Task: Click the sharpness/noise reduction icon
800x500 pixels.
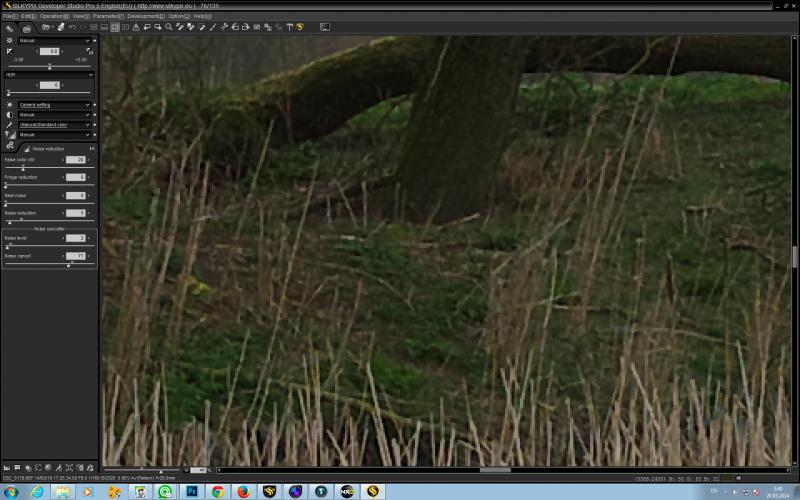Action: click(x=10, y=135)
